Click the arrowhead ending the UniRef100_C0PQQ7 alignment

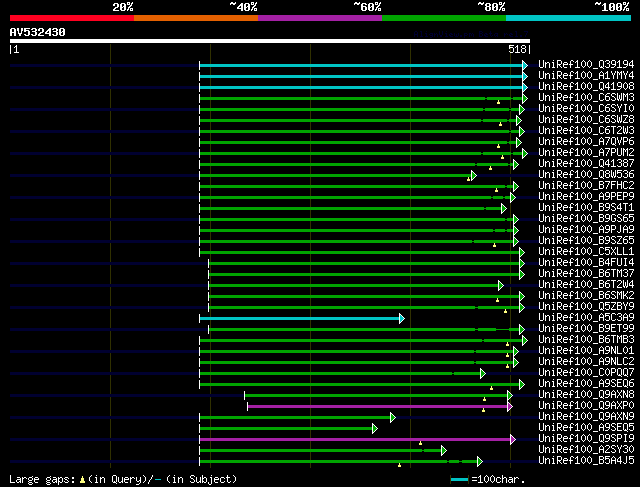click(x=483, y=374)
